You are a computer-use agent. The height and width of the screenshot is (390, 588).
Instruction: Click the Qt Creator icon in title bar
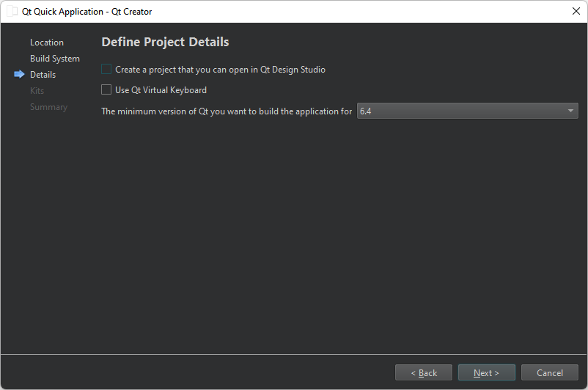tap(12, 12)
